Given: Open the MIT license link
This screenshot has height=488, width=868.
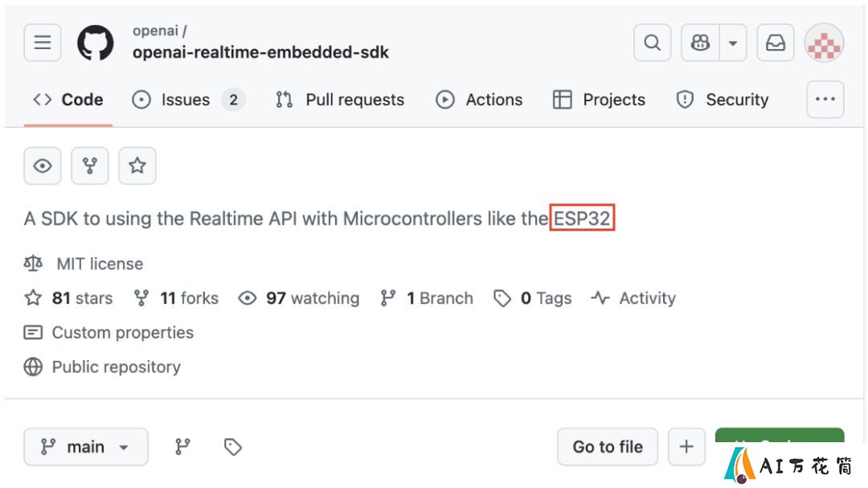Looking at the screenshot, I should (100, 265).
